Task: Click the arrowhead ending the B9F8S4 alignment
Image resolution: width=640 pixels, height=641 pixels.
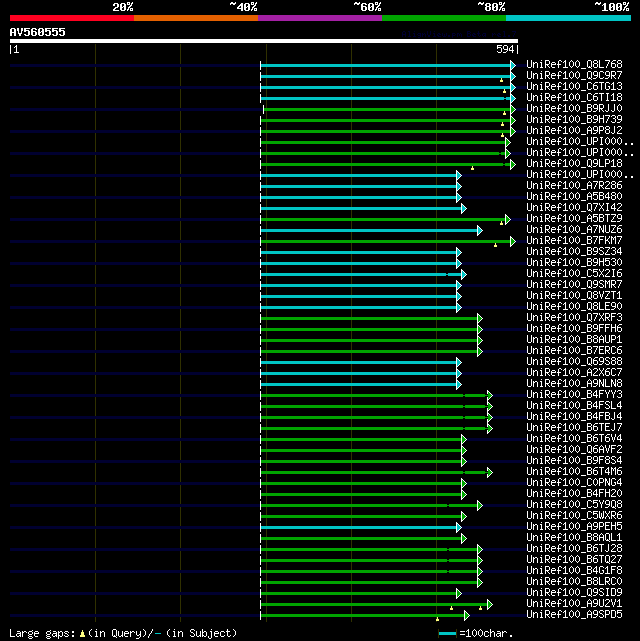Action: [464, 462]
